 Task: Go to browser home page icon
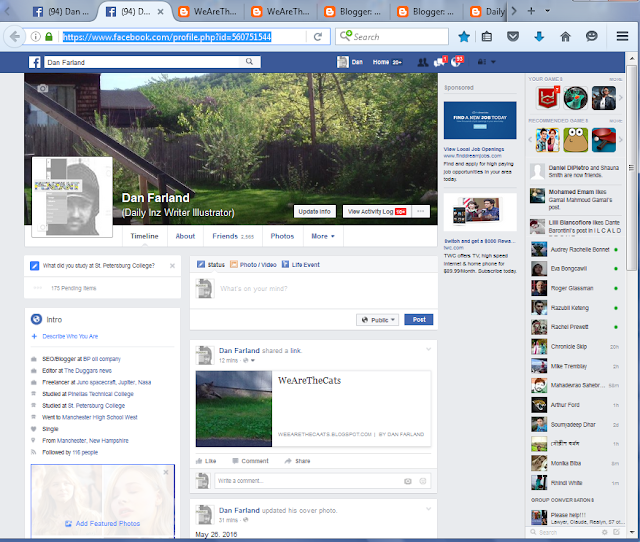coord(565,37)
